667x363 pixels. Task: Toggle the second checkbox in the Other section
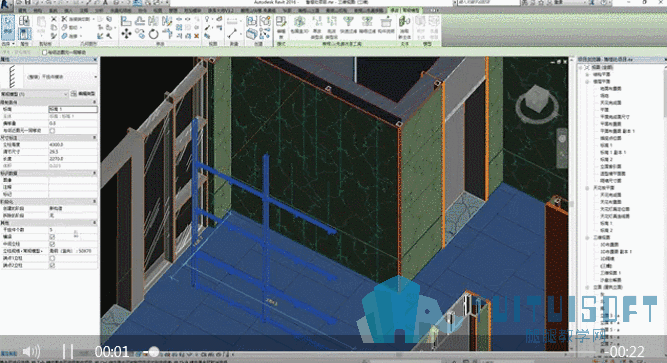tap(52, 244)
